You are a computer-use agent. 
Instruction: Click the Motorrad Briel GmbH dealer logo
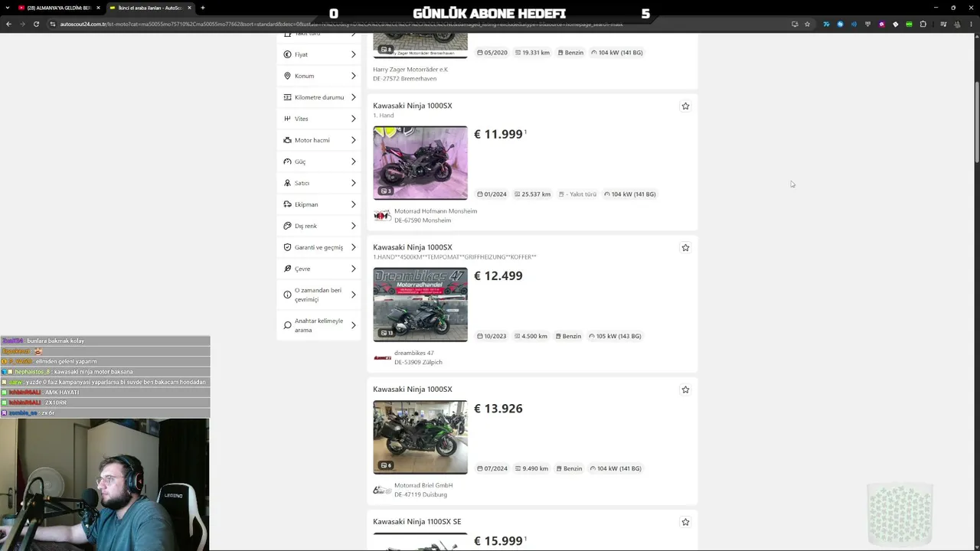[x=382, y=490]
